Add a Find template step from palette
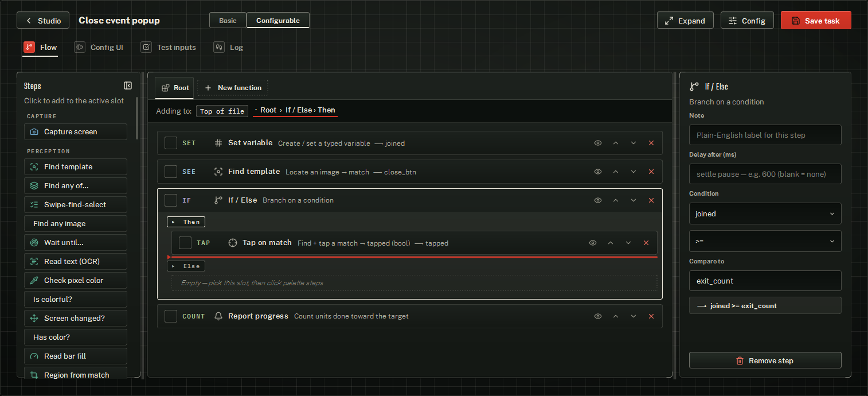This screenshot has height=396, width=868. 76,166
